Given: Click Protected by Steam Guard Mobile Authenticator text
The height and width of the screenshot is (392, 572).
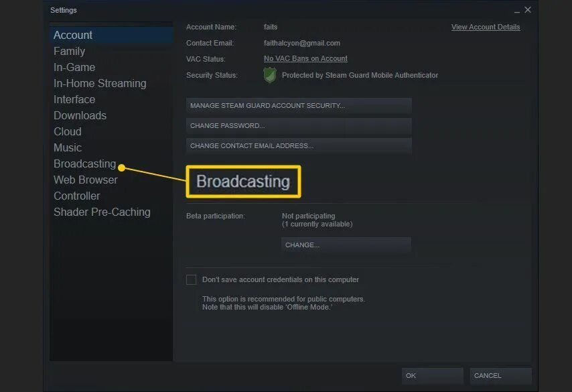Looking at the screenshot, I should (x=360, y=75).
